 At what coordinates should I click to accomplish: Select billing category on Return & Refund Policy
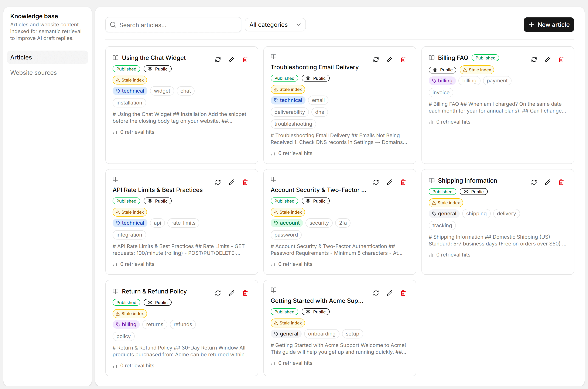pos(126,324)
